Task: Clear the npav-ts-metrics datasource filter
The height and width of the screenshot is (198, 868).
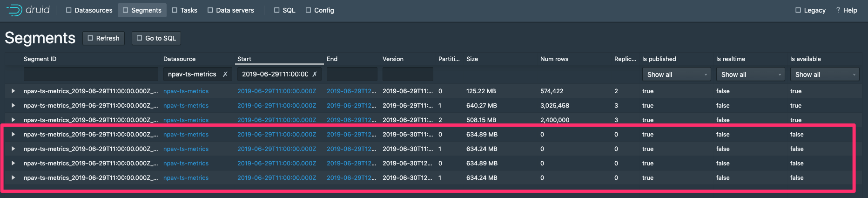Action: (x=225, y=74)
